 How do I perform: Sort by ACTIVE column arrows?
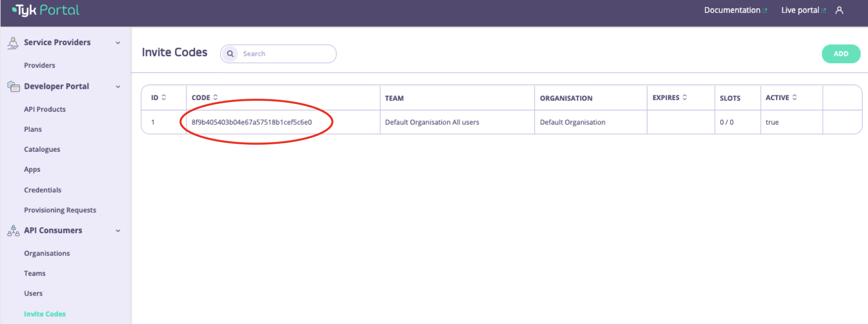[794, 97]
